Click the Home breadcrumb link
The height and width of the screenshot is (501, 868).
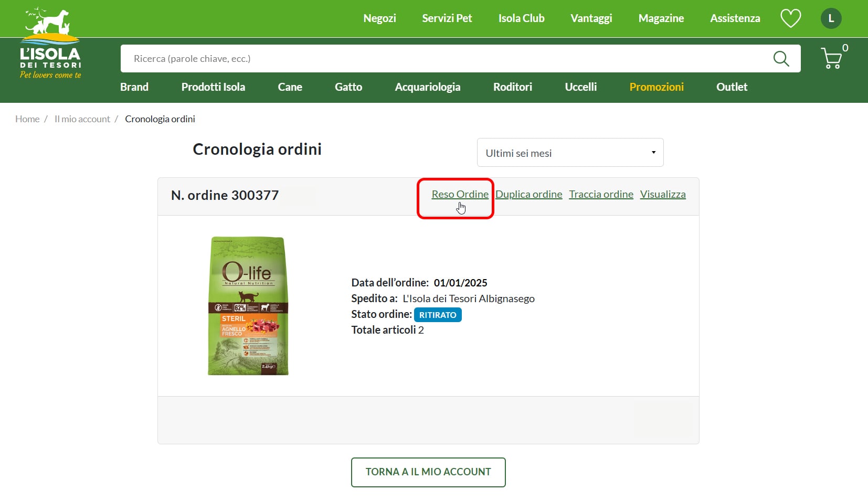[27, 119]
